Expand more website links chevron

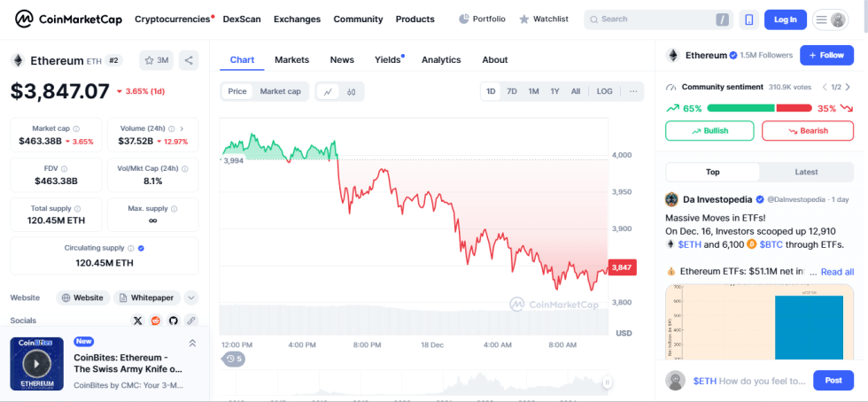click(x=191, y=298)
